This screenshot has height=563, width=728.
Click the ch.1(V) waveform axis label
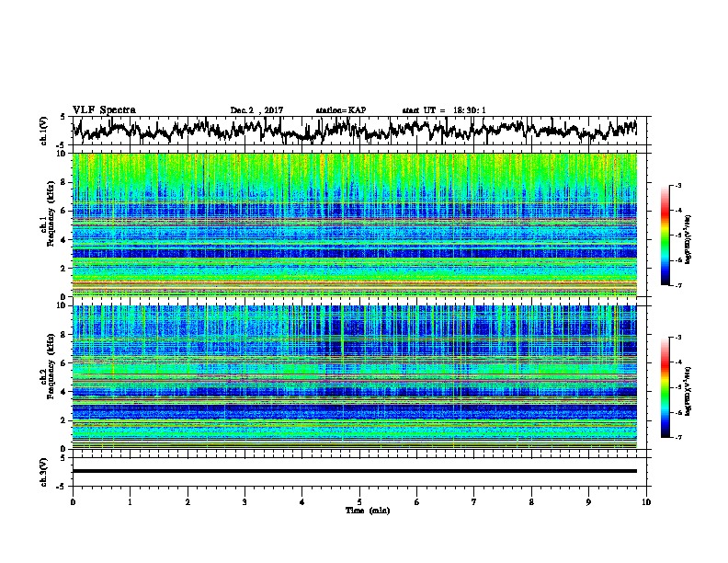tap(44, 131)
